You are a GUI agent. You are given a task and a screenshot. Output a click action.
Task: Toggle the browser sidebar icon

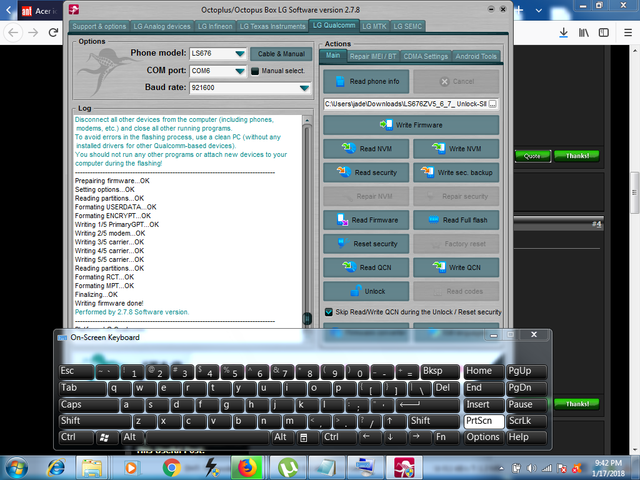tap(604, 33)
